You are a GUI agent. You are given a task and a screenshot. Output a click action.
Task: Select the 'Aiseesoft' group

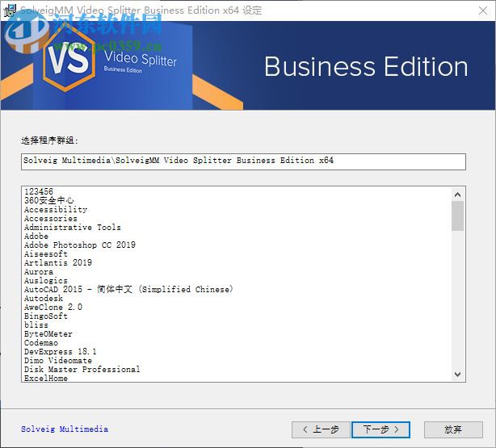tap(46, 253)
